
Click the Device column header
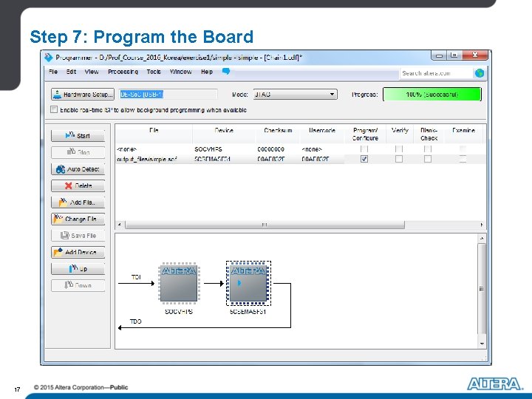coord(224,134)
